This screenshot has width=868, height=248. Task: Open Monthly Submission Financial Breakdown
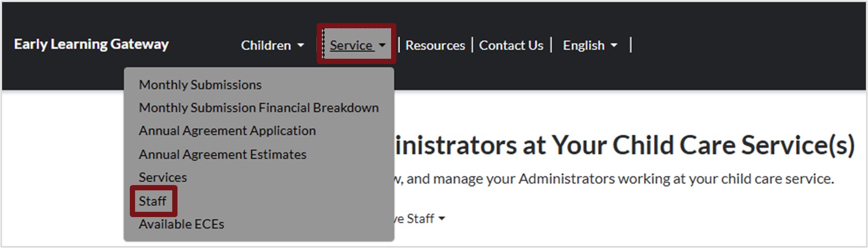[x=259, y=108]
